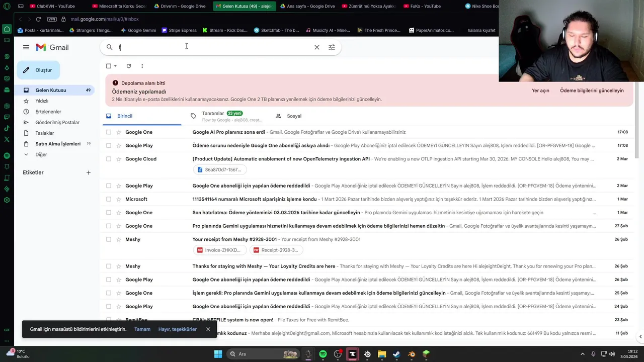Open Steam from the Windows taskbar
Screen dimensions: 644x362
pos(396,354)
